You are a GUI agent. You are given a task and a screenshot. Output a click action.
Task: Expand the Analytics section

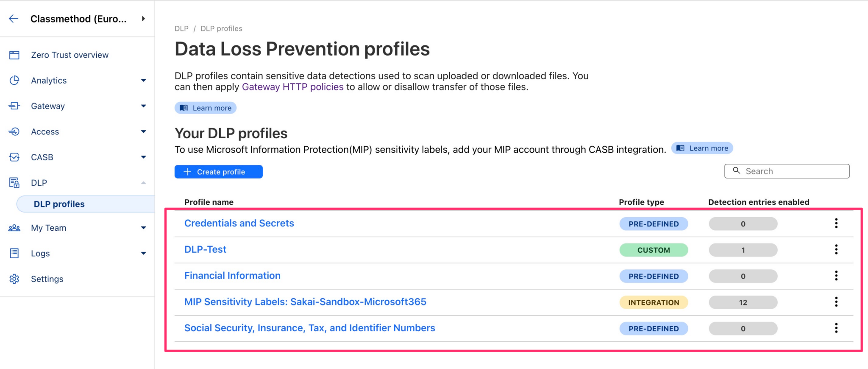point(144,80)
